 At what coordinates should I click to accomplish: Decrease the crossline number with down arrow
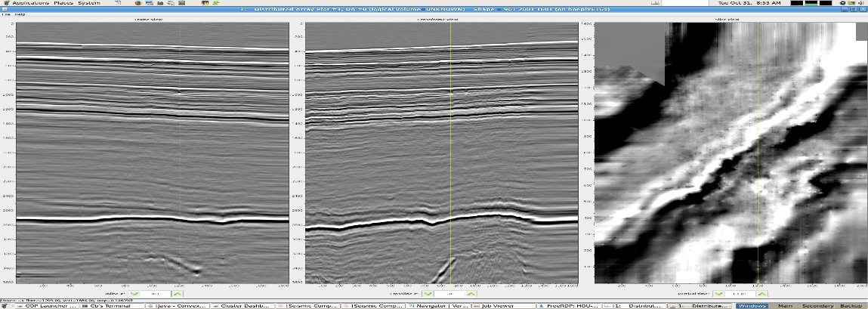pyautogui.click(x=428, y=293)
